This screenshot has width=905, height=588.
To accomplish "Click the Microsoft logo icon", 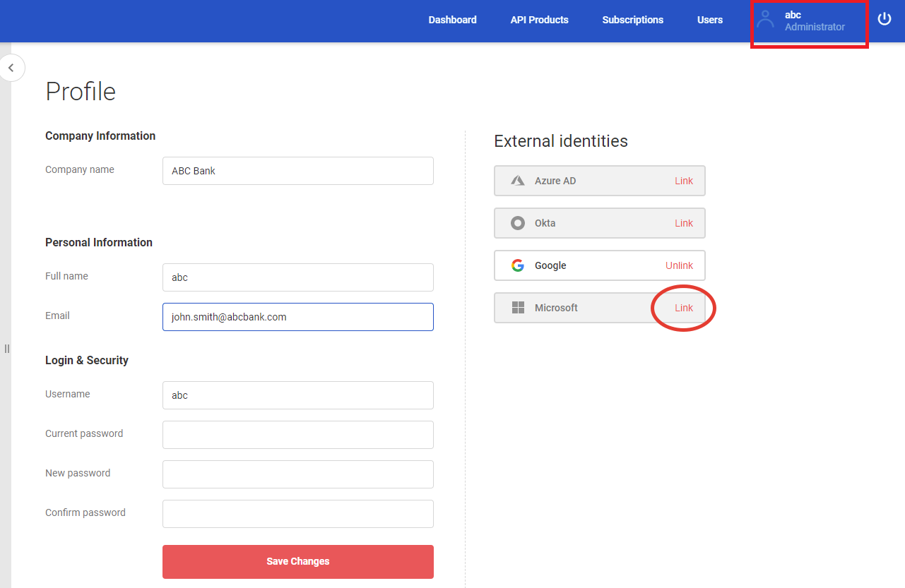I will (x=518, y=308).
